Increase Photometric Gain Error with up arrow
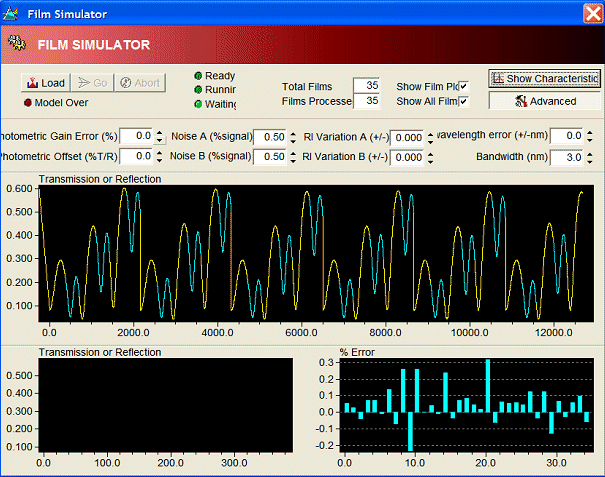 160,132
